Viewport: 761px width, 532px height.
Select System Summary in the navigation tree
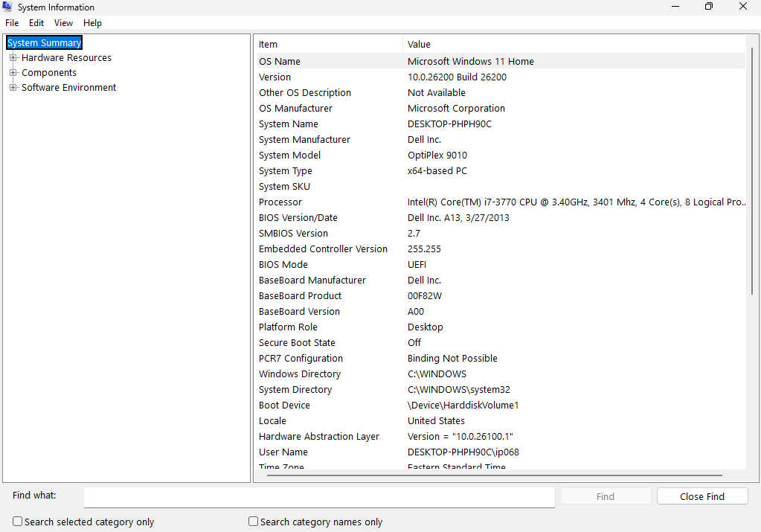pos(43,42)
